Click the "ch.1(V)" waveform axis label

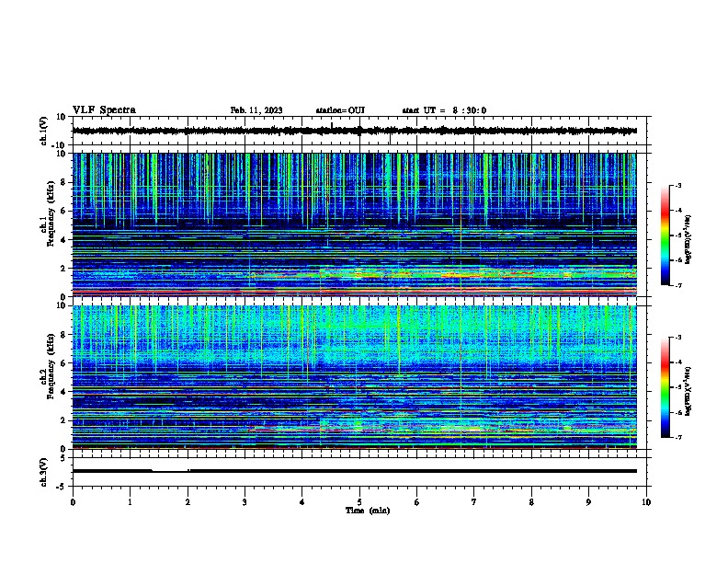44,131
